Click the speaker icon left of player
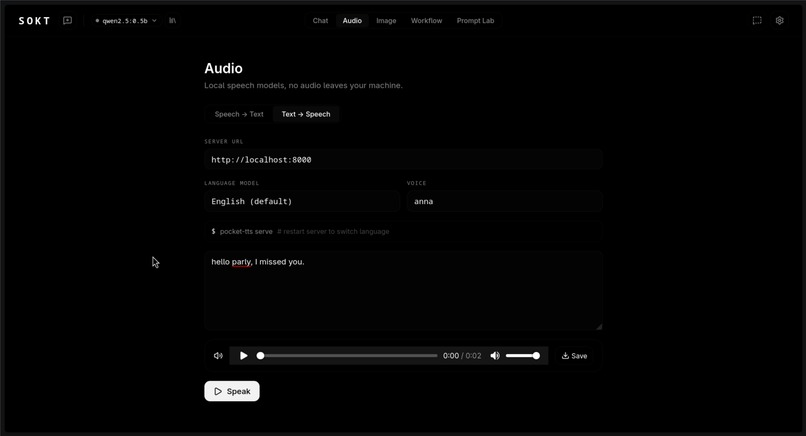 point(218,355)
